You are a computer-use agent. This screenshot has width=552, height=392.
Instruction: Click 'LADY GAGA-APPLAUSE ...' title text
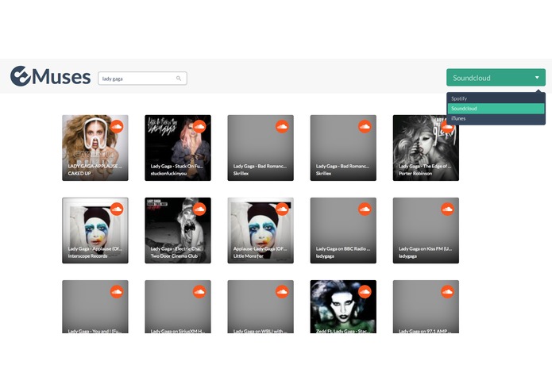95,166
